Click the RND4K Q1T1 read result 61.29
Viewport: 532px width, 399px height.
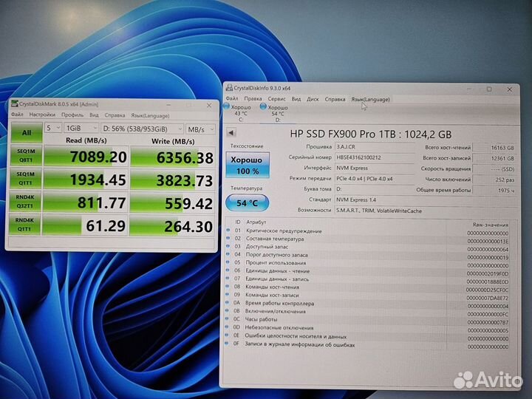click(85, 225)
